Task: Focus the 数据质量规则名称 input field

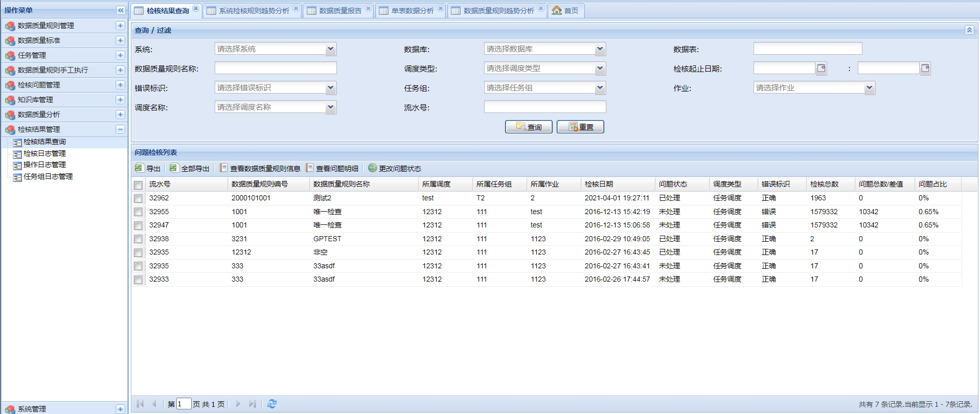Action: click(276, 68)
